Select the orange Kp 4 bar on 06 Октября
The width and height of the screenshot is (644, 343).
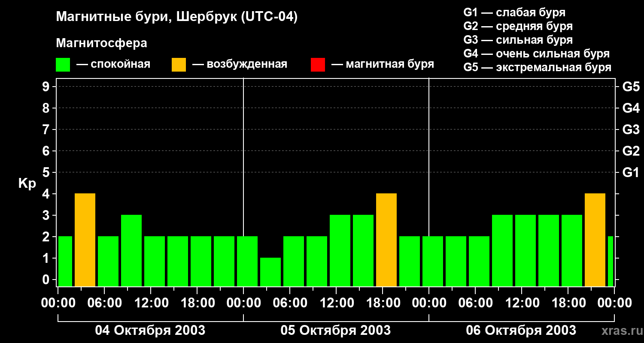(x=595, y=240)
